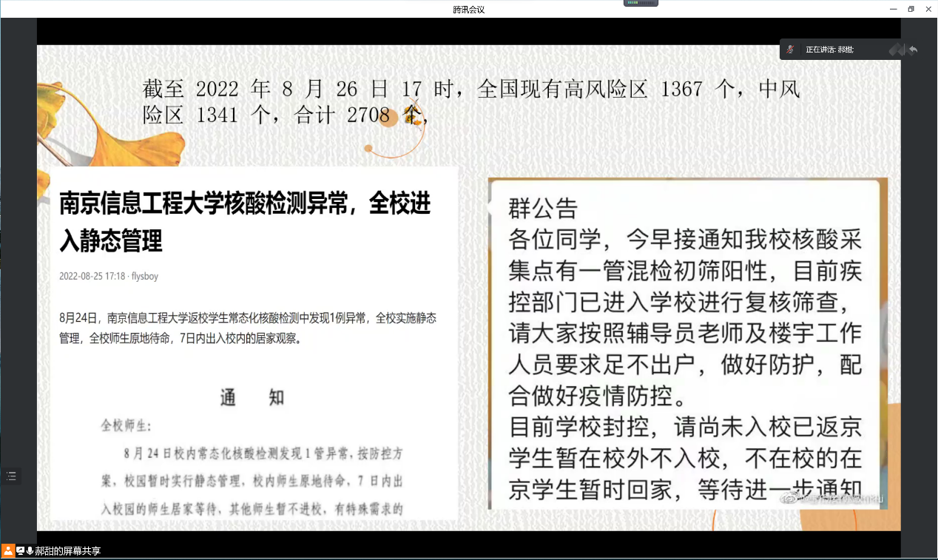Open the list menu on left sidebar

click(11, 476)
